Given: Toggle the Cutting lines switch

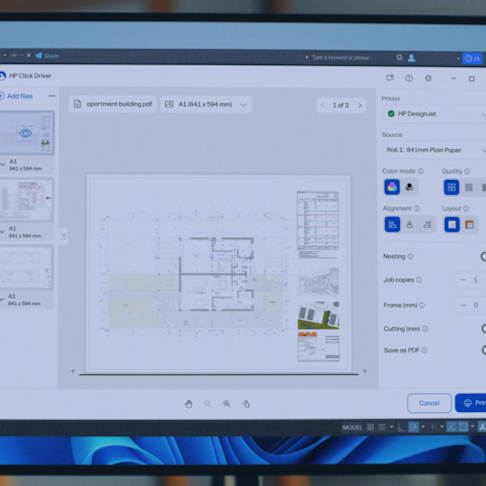Looking at the screenshot, I should (483, 329).
